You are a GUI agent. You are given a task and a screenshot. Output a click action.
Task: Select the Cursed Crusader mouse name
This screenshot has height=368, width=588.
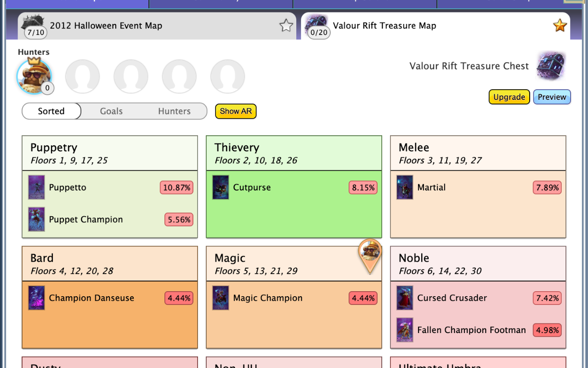(x=452, y=298)
